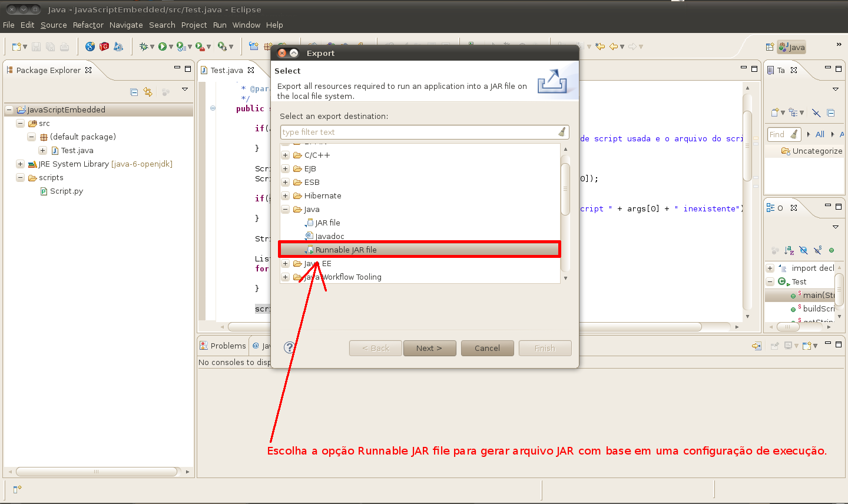Open the File menu
The height and width of the screenshot is (504, 848).
coord(9,25)
